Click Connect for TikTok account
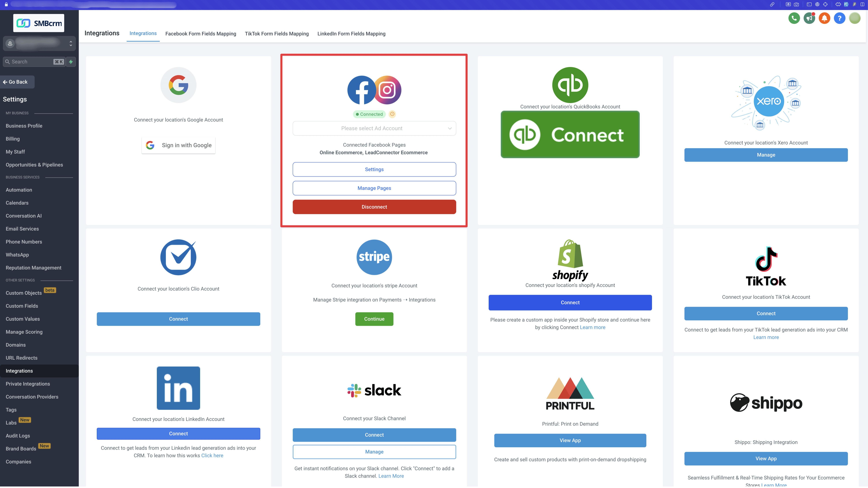868x488 pixels. coord(766,314)
